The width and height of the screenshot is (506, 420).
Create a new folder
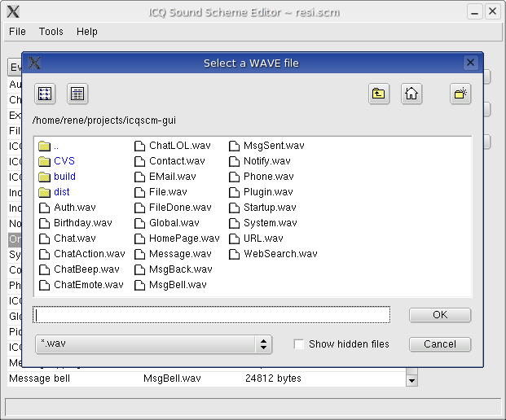click(460, 94)
